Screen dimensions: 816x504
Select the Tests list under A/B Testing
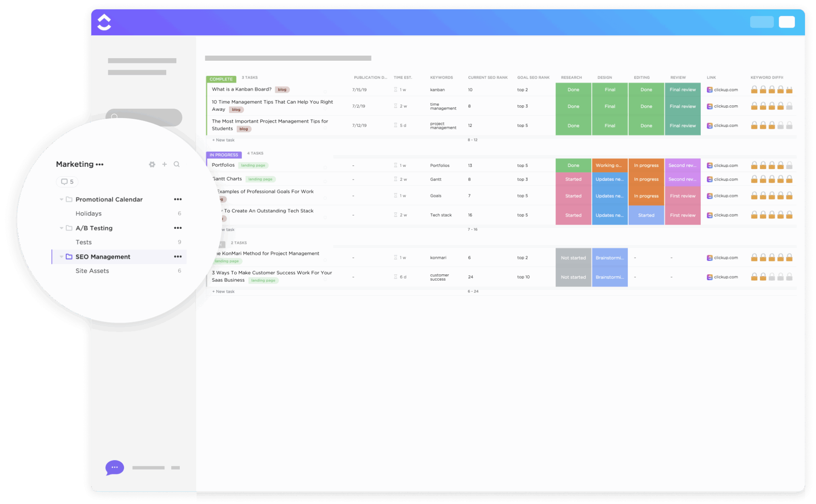84,242
